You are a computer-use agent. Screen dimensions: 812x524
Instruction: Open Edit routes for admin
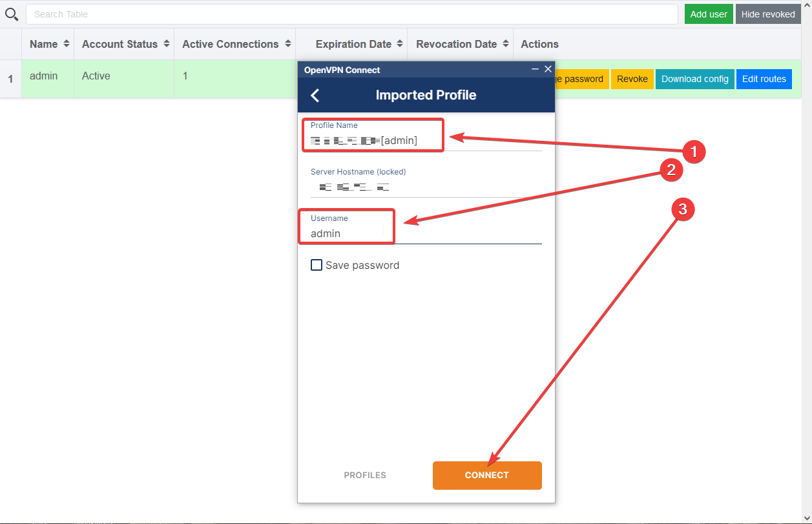[x=764, y=79]
